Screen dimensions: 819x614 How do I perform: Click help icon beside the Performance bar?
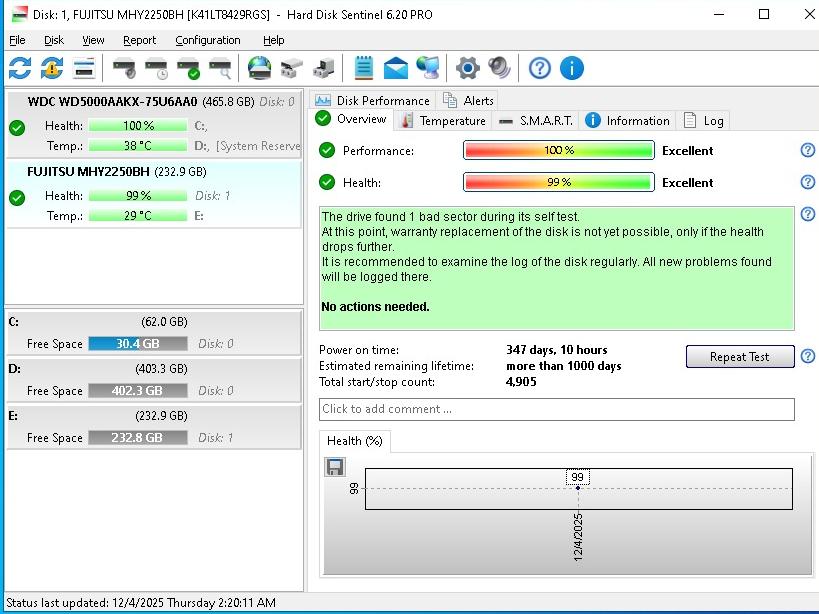[807, 150]
